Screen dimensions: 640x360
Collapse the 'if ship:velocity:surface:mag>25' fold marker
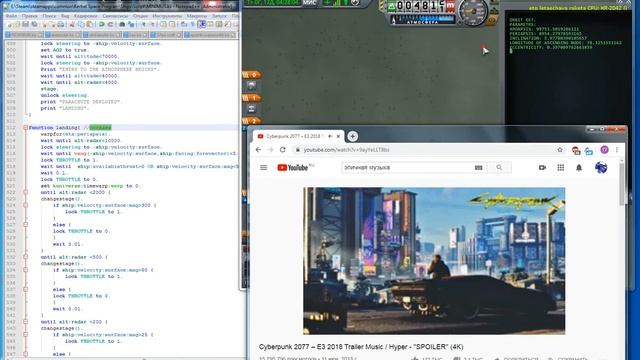click(x=26, y=335)
